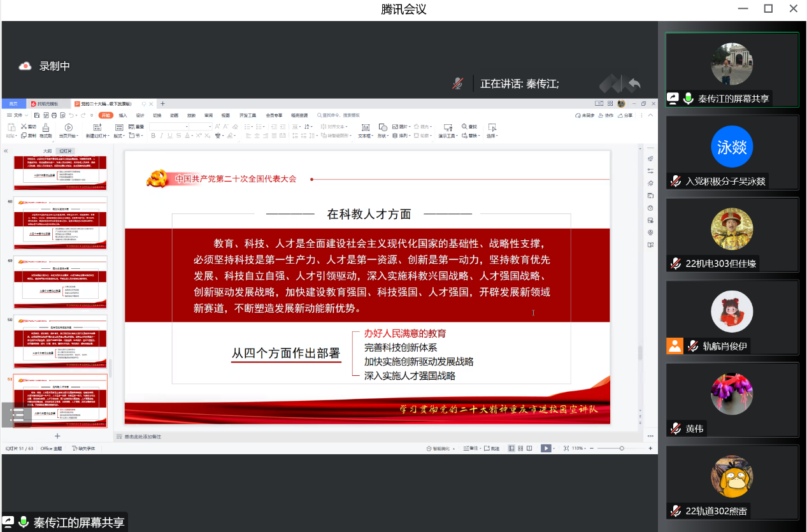The height and width of the screenshot is (532, 807).
Task: Apply underline formatting icon
Action: point(170,135)
